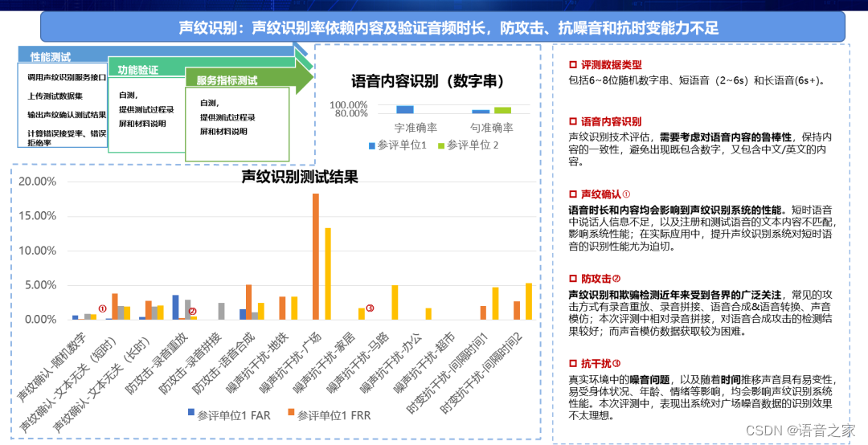Click the line starting 包括6~8位随机数字串

(x=698, y=80)
